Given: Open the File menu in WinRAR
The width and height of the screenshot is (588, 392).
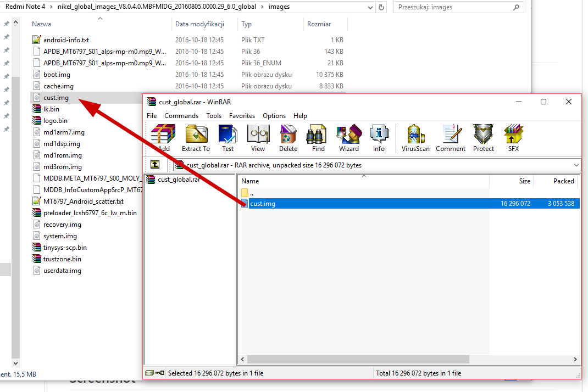Looking at the screenshot, I should click(152, 116).
